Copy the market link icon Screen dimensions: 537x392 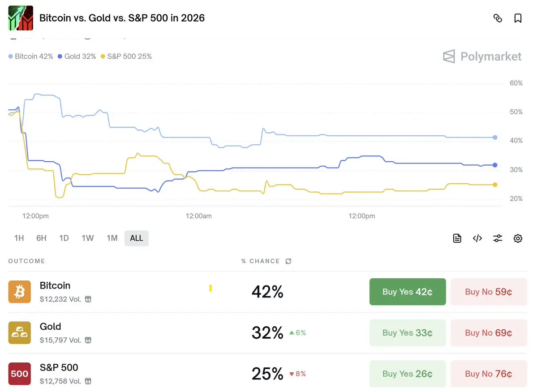click(x=498, y=18)
